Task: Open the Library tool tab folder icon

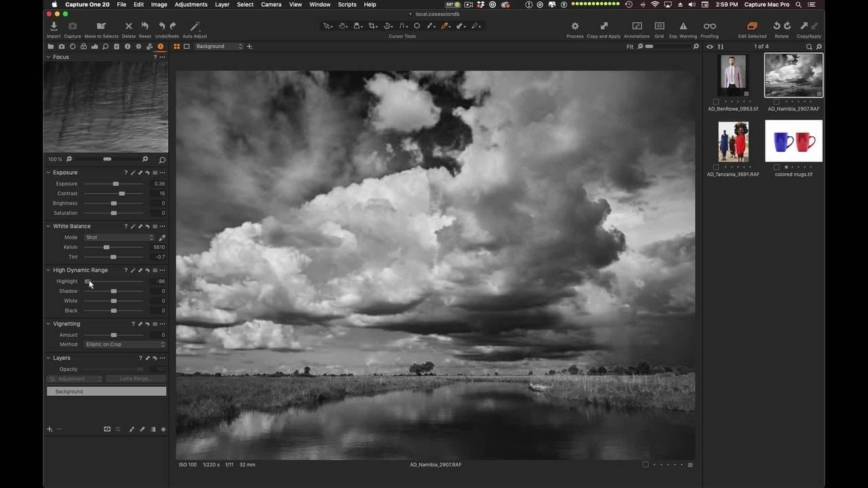Action: tap(51, 47)
